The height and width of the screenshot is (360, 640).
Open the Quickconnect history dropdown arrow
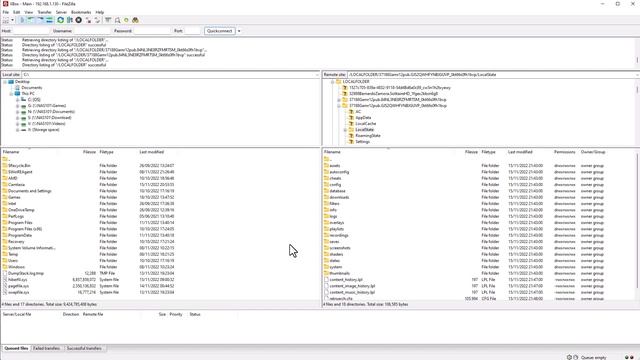239,31
